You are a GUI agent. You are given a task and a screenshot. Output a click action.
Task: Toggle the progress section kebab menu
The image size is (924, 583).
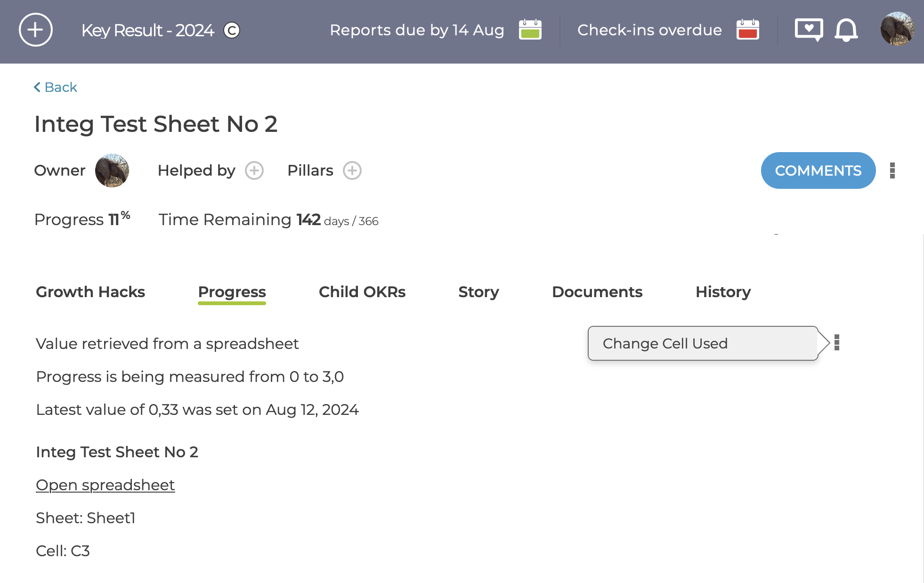(837, 343)
